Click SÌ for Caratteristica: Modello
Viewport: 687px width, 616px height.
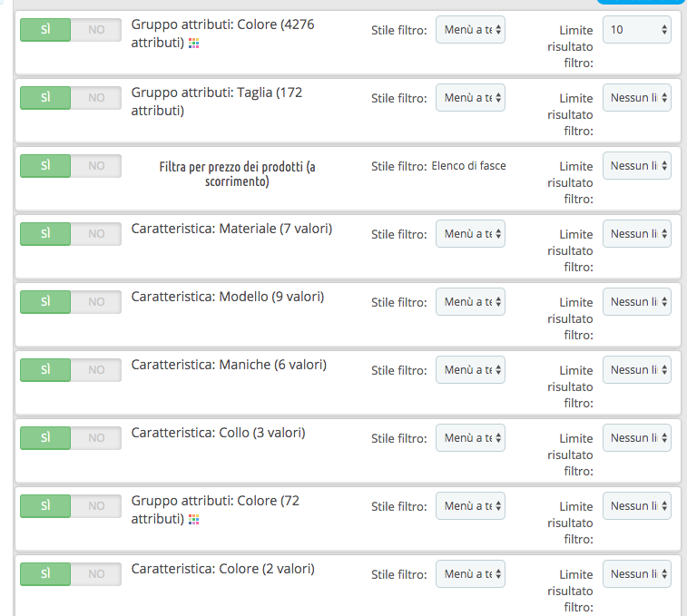pos(45,302)
